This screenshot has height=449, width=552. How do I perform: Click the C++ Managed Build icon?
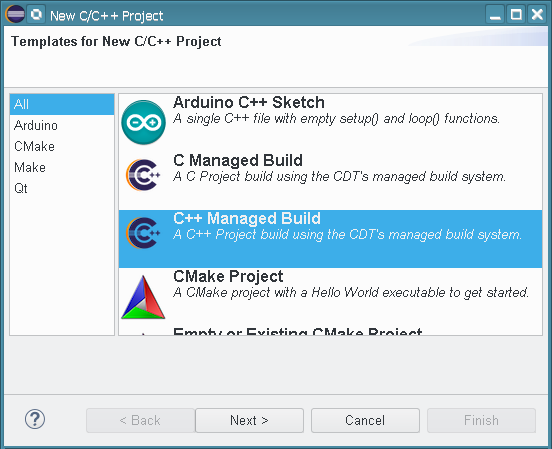coord(143,233)
